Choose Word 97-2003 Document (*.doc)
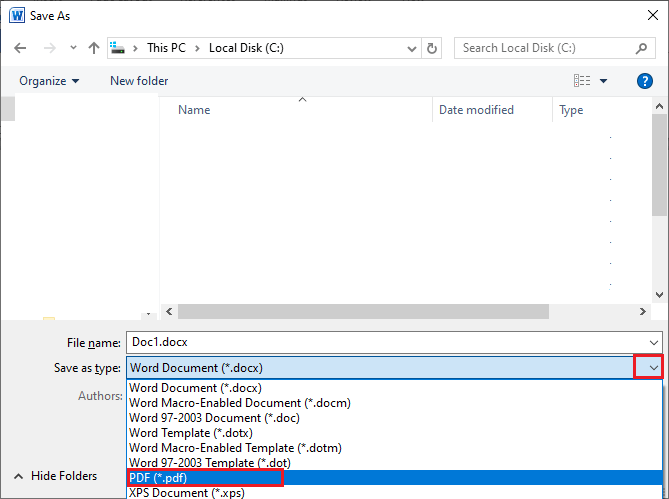The height and width of the screenshot is (499, 669). tap(395, 418)
